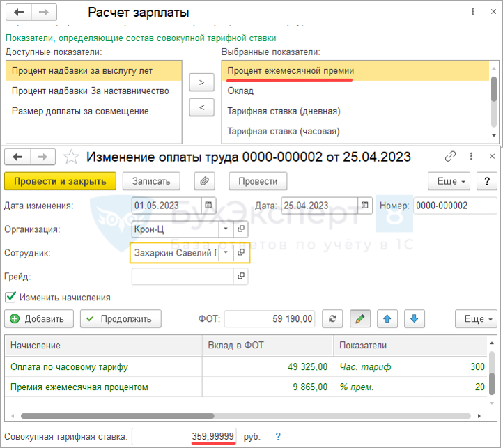503x448 pixels.
Task: Remove indicator from selected list with < button
Action: click(201, 107)
